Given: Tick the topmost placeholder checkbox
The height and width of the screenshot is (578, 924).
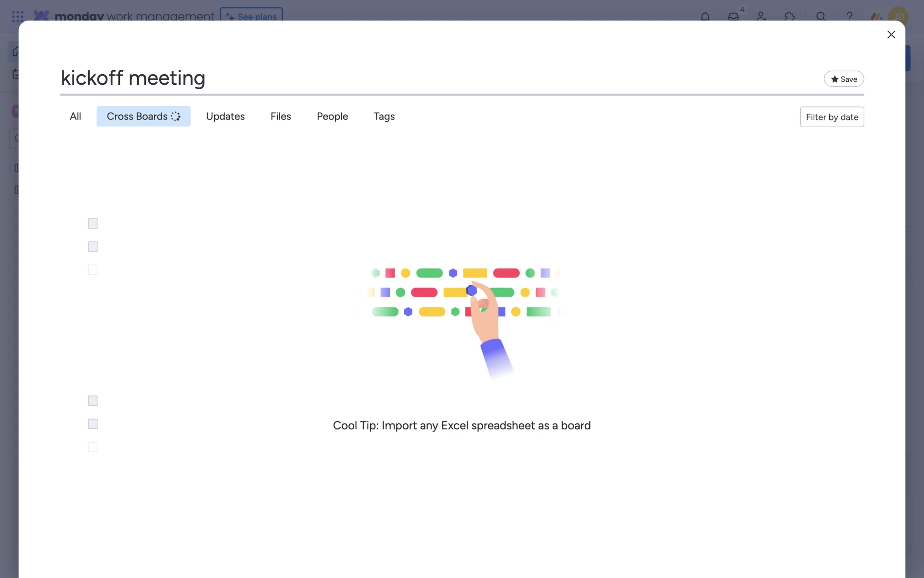Looking at the screenshot, I should tap(93, 223).
